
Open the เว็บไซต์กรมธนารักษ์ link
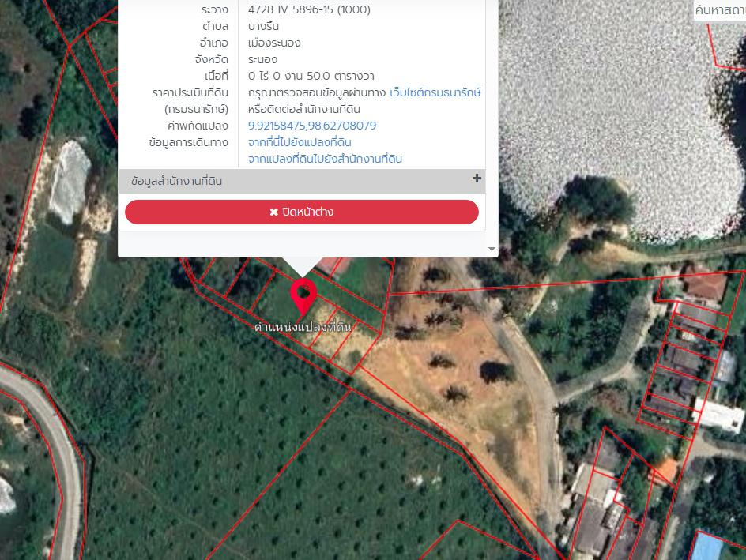[435, 92]
